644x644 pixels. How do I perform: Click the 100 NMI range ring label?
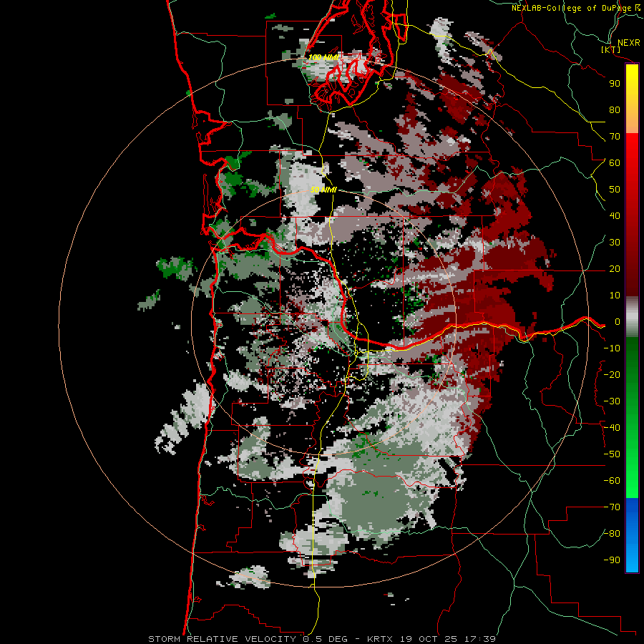324,57
